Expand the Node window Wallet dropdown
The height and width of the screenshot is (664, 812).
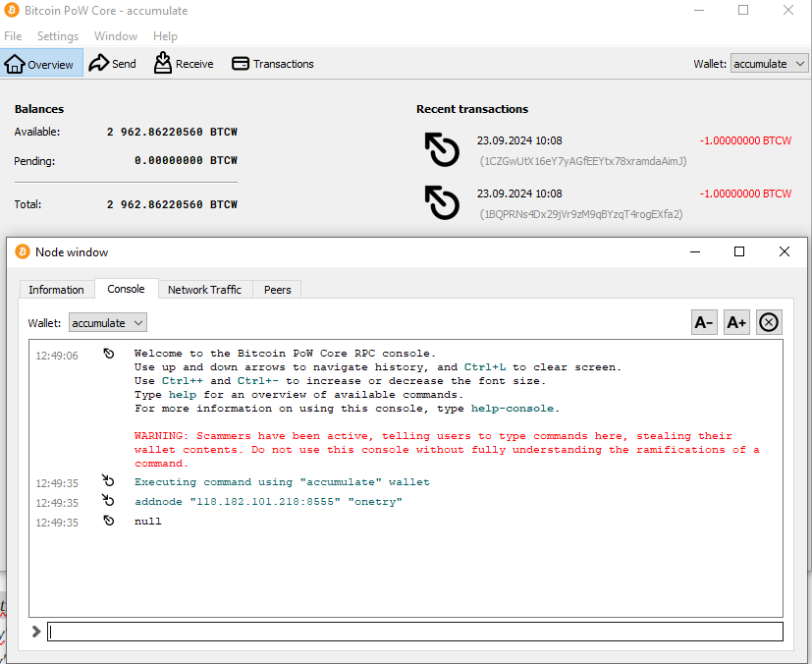point(108,323)
